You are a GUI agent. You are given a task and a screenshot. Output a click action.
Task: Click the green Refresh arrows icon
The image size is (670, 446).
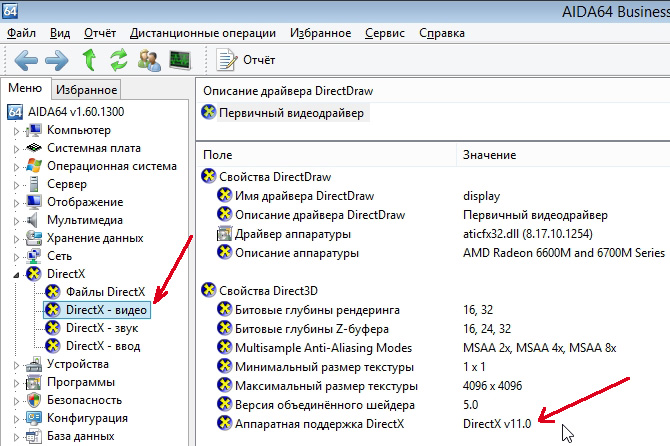click(120, 60)
